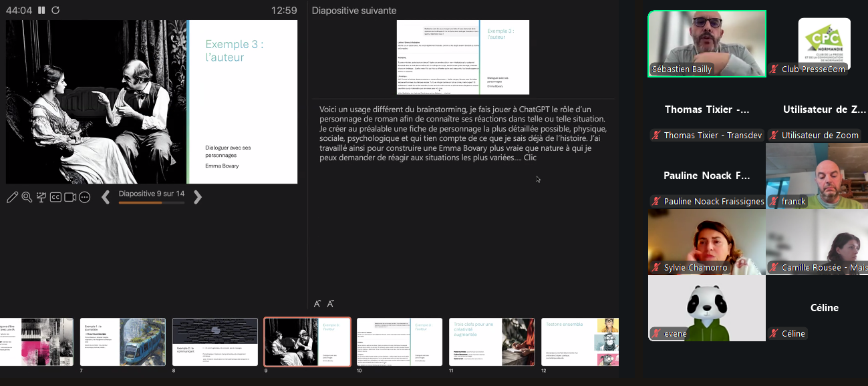
Task: Increase the notes text size
Action: pos(317,304)
